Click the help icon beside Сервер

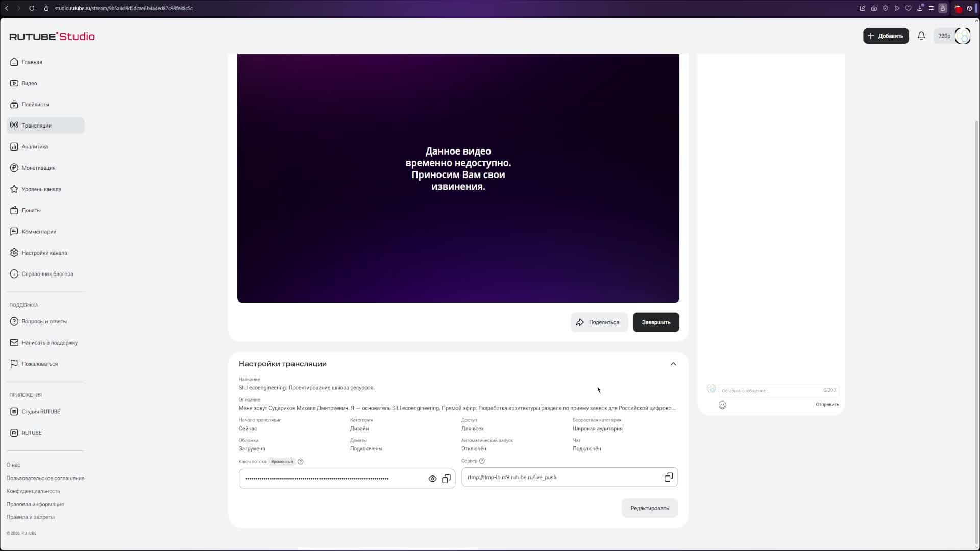(x=482, y=461)
